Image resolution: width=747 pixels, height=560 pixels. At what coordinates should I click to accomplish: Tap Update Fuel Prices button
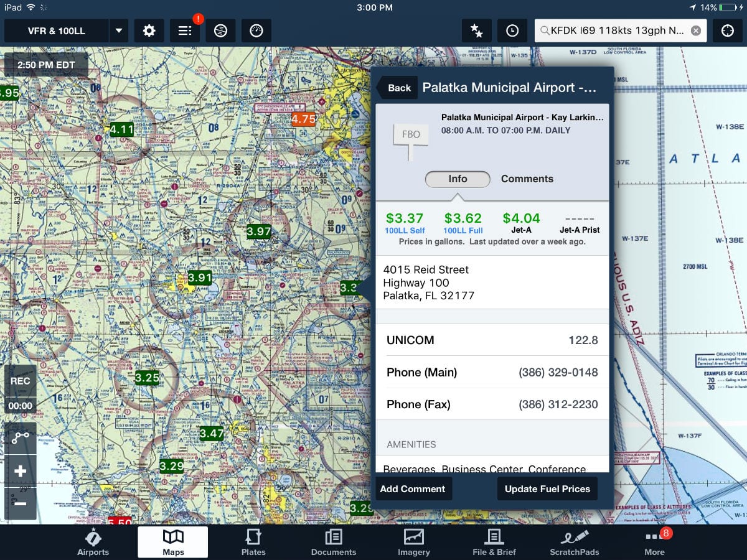[547, 488]
